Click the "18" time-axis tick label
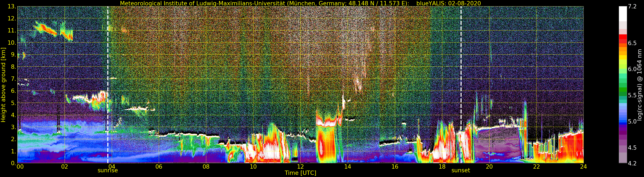Viewport: 644px width, 177px height. (442, 167)
